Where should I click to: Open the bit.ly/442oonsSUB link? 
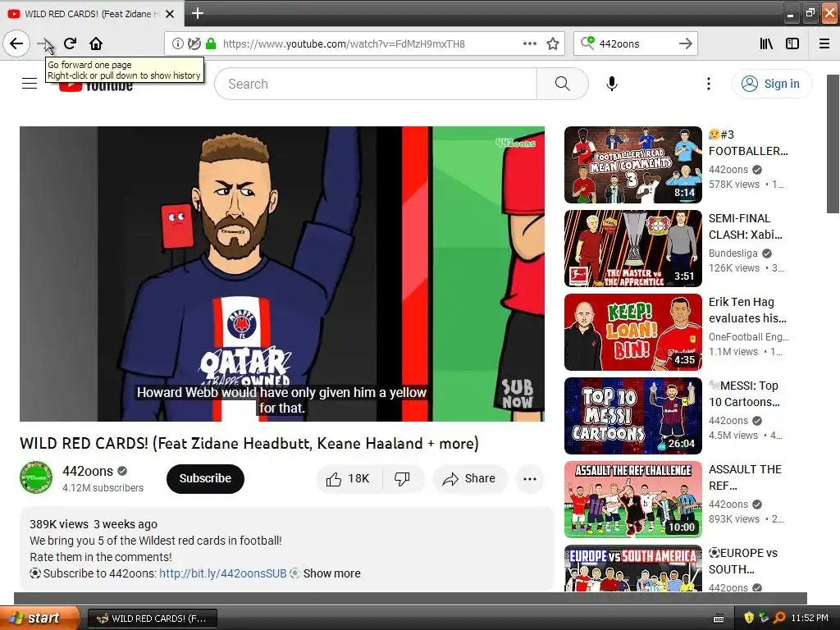(223, 573)
